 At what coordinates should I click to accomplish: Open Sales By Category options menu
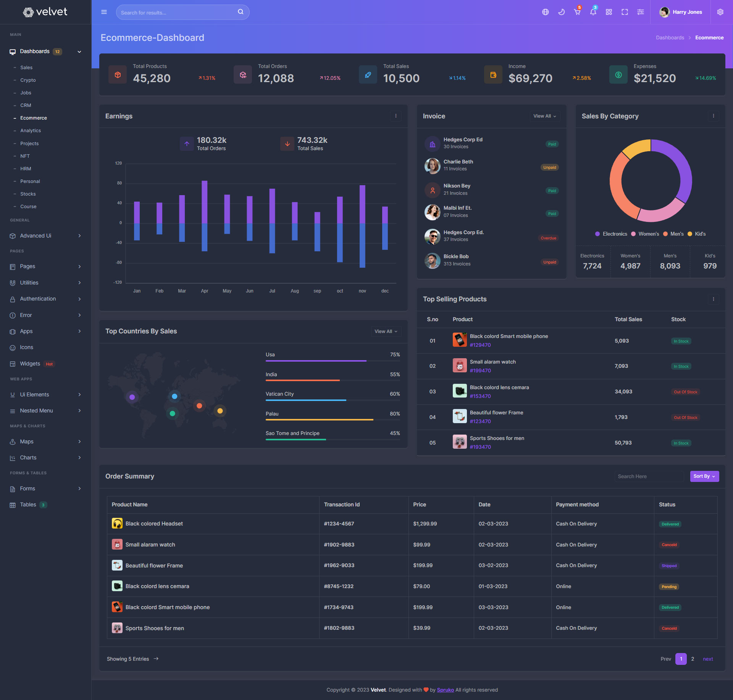pyautogui.click(x=713, y=116)
